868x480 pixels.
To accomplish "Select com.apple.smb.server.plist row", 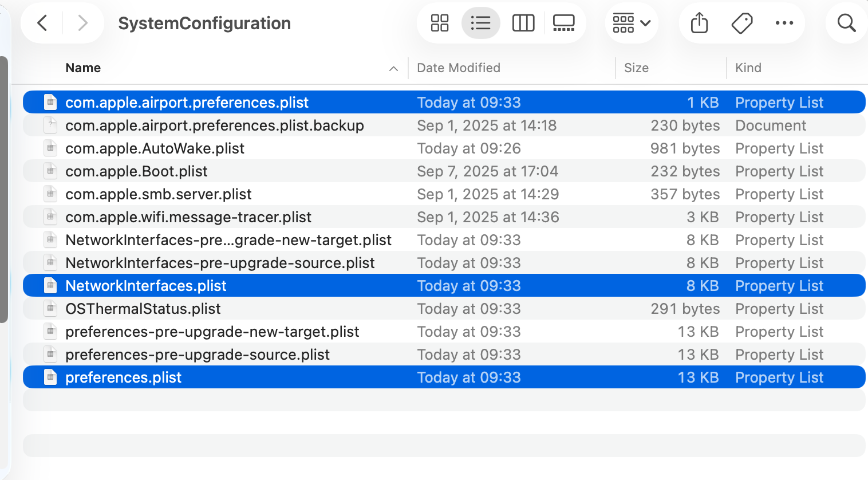I will pos(158,194).
